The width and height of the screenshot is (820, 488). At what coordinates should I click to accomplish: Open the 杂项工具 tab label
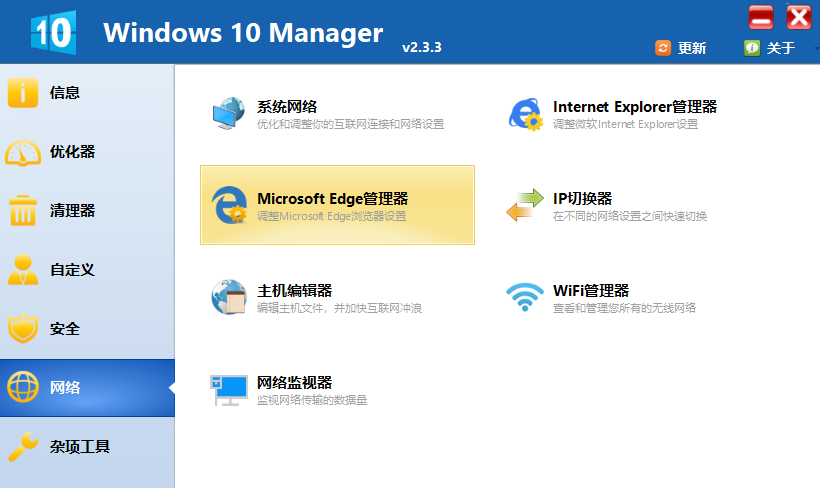pos(79,446)
